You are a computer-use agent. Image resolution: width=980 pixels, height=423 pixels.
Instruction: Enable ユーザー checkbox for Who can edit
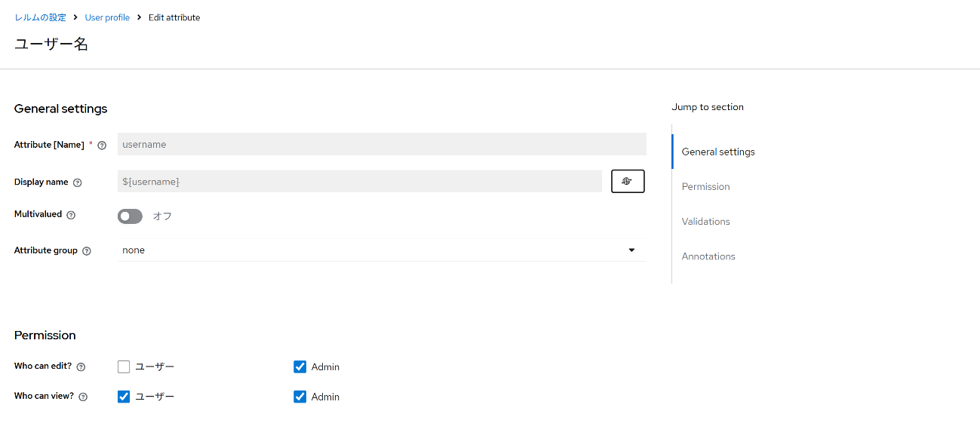[124, 367]
